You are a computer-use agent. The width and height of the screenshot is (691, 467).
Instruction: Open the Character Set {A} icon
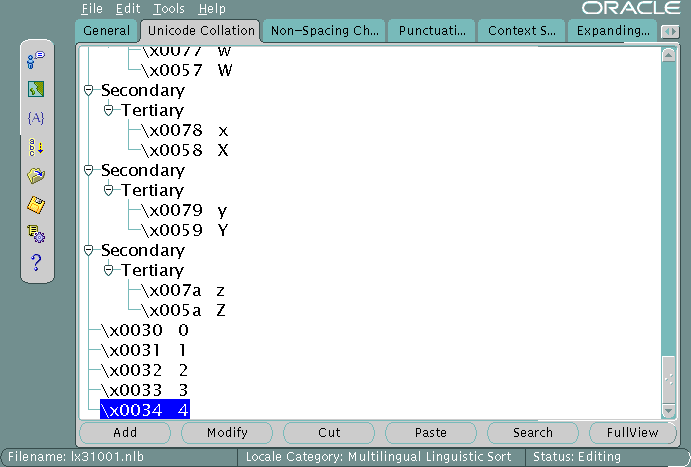(36, 118)
